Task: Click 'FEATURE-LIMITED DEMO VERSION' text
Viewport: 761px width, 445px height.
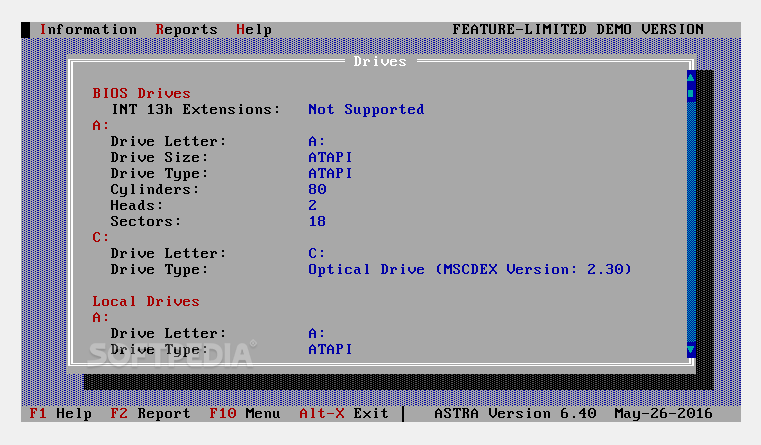Action: point(578,30)
